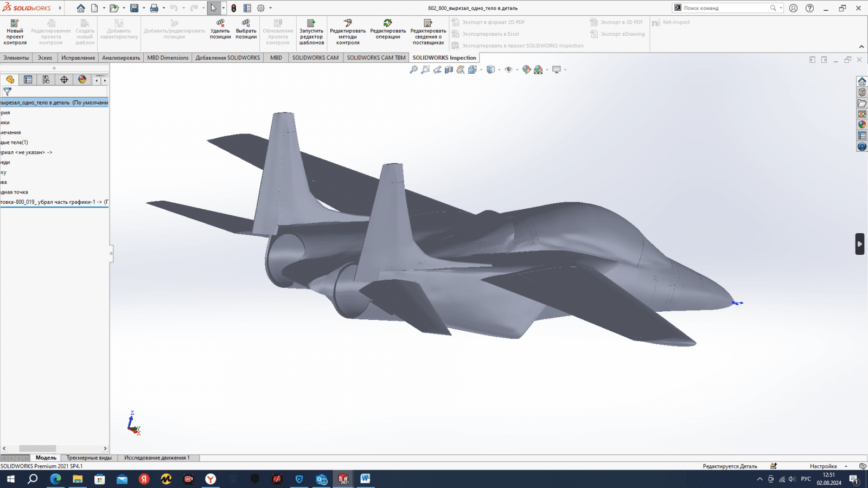The height and width of the screenshot is (488, 868).
Task: Click Новый проект контроля button
Action: [15, 32]
